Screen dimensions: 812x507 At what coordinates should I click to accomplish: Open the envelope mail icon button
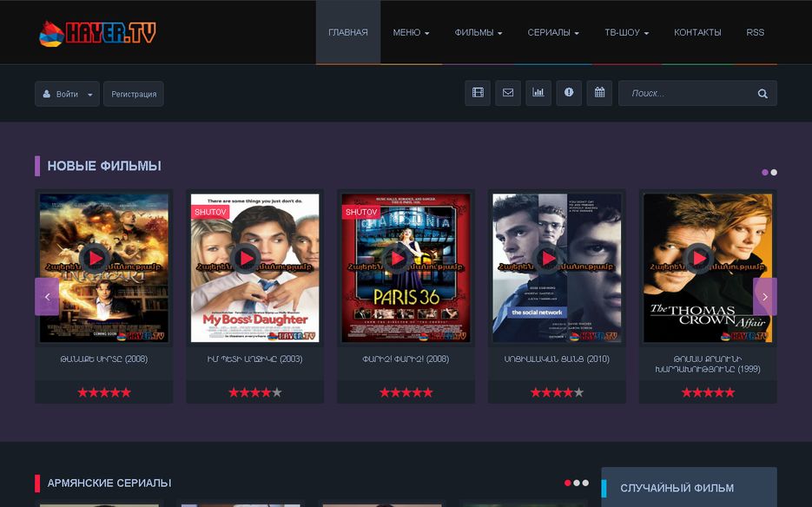click(508, 93)
